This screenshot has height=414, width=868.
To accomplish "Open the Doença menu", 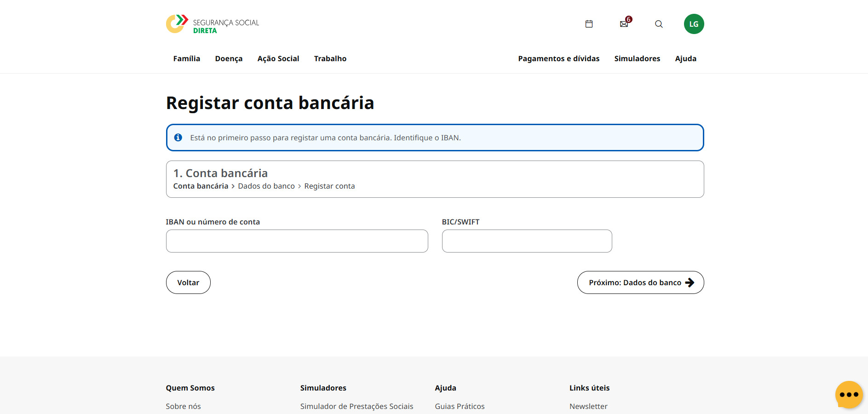I will [229, 58].
